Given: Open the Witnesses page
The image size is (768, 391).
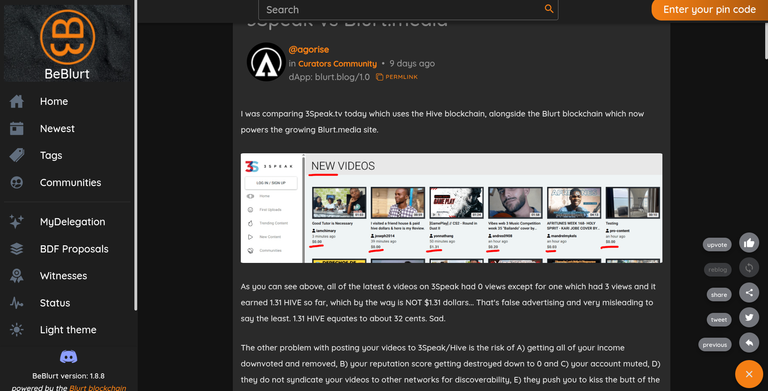Looking at the screenshot, I should [x=63, y=276].
